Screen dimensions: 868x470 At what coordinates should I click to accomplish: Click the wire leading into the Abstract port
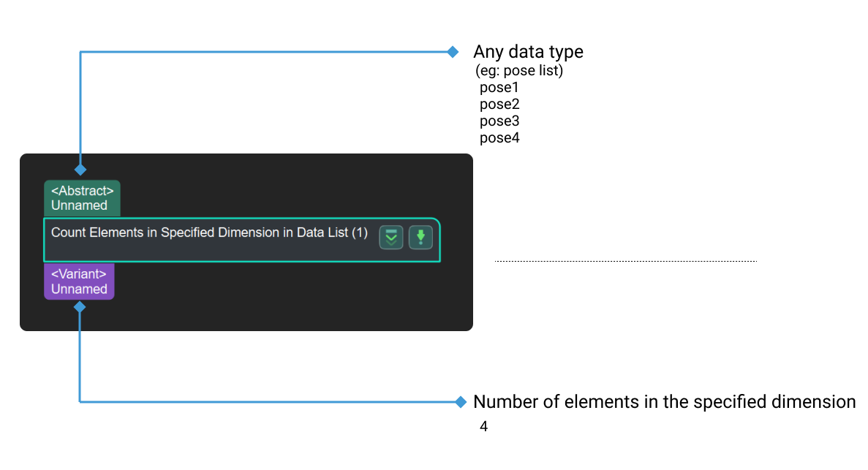point(80,110)
